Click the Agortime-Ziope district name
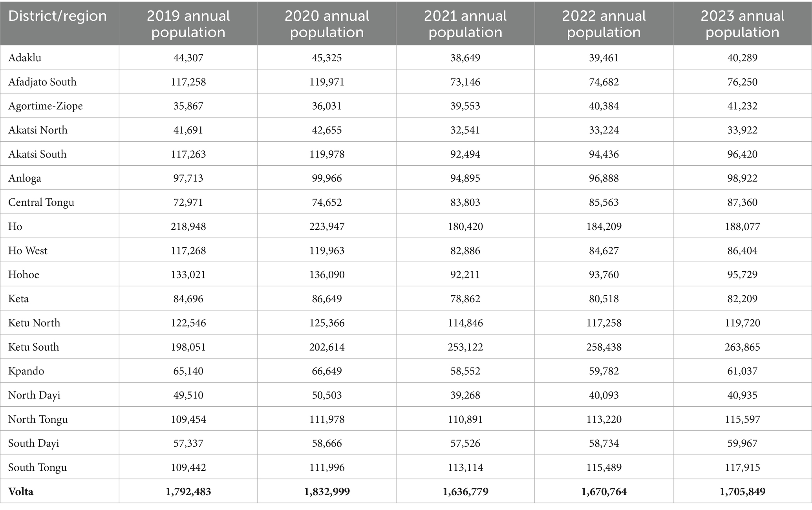 pyautogui.click(x=46, y=106)
